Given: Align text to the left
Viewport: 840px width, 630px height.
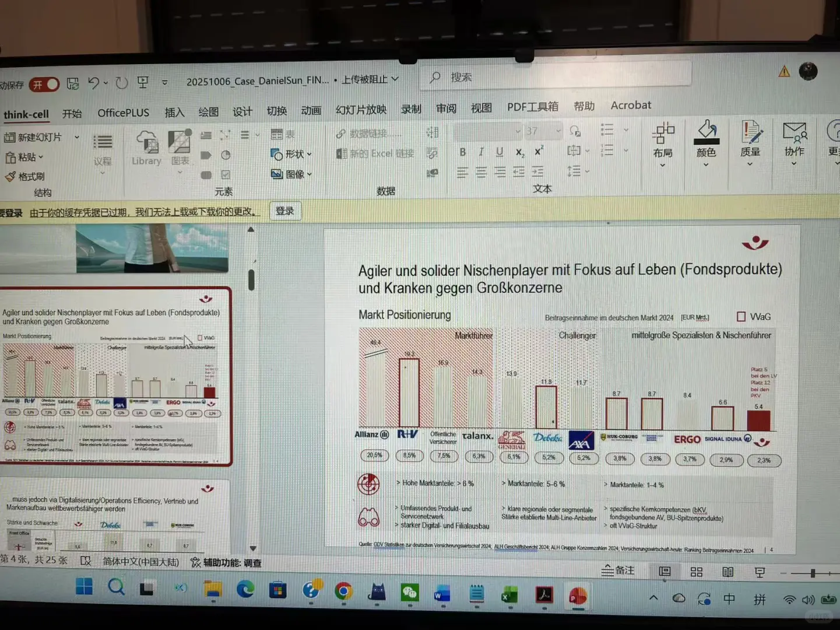Looking at the screenshot, I should [x=462, y=172].
